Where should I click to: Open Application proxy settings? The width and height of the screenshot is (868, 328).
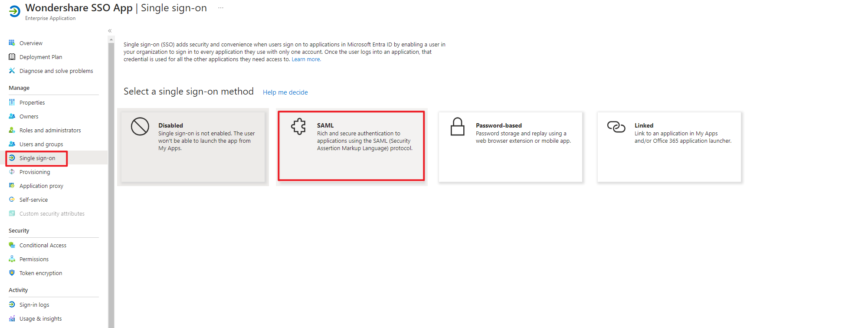point(41,186)
